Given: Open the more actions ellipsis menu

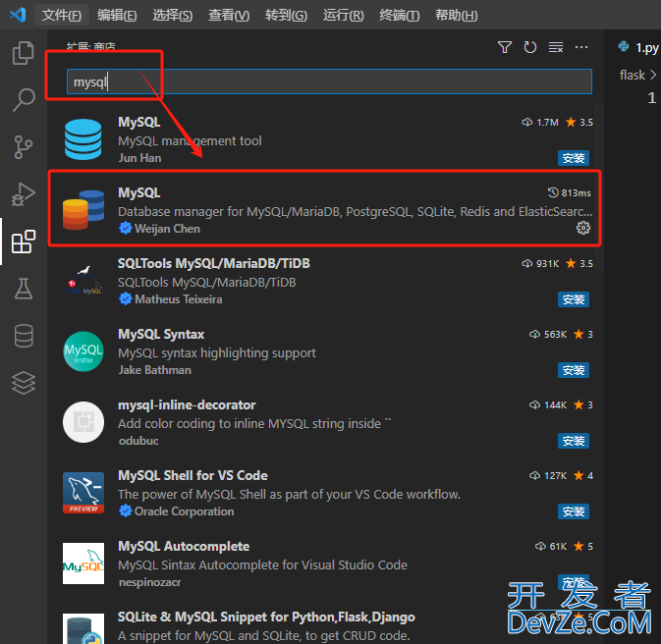Looking at the screenshot, I should (x=581, y=47).
